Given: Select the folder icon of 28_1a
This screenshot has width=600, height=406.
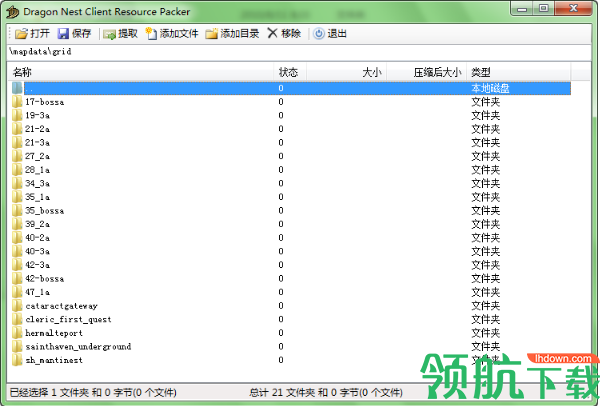Looking at the screenshot, I should click(17, 170).
